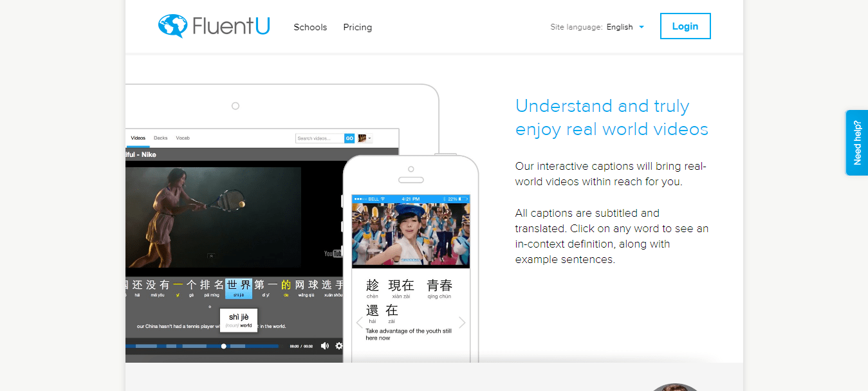The width and height of the screenshot is (868, 391).
Task: Open the Pricing page
Action: pyautogui.click(x=358, y=27)
